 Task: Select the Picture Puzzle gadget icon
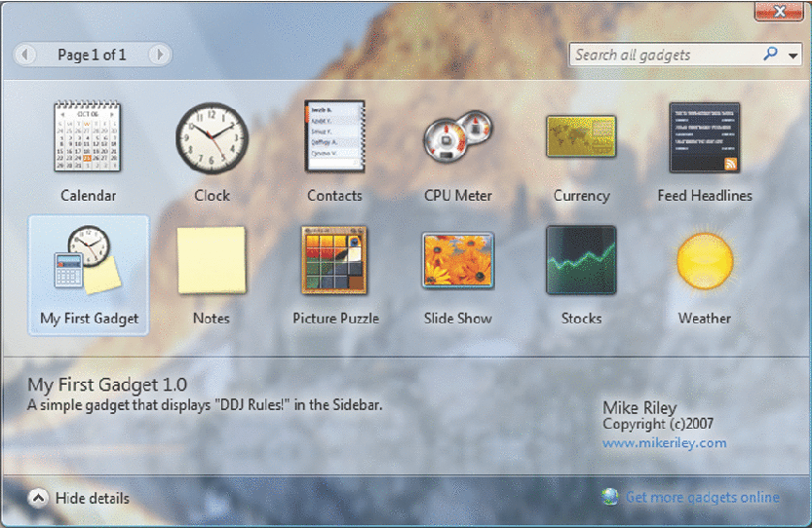point(334,260)
